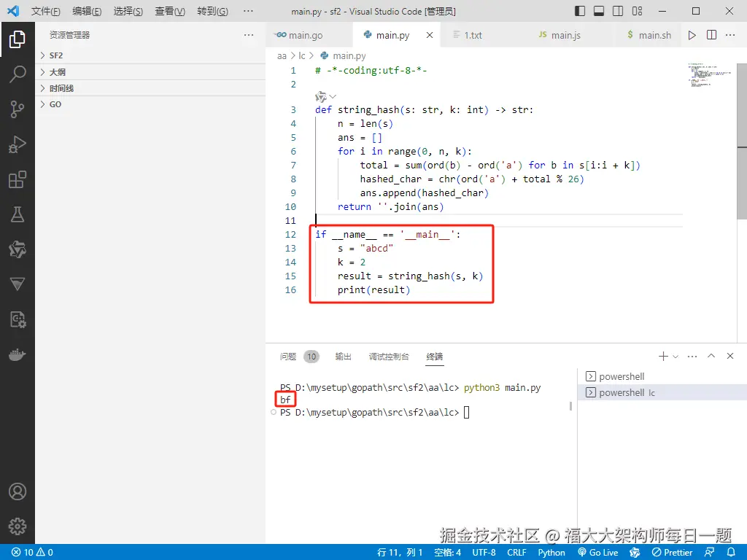Go to line via 行 11, 列 1

pos(400,553)
